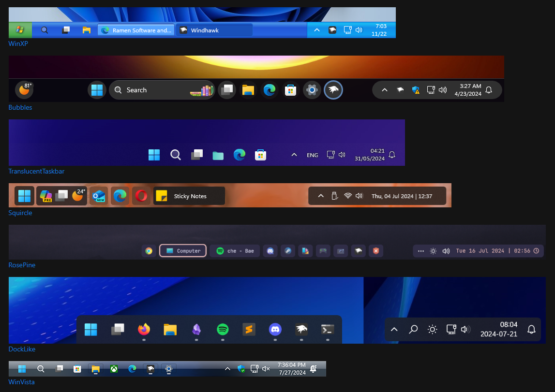Open Sticky Notes from the Squircle taskbar

click(x=189, y=196)
